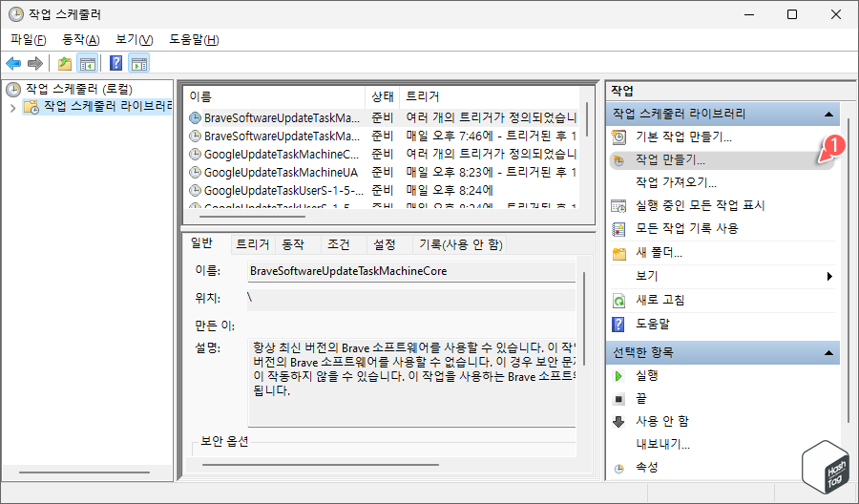Image resolution: width=859 pixels, height=504 pixels.
Task: Click the Forward arrow toolbar icon
Action: [x=35, y=64]
